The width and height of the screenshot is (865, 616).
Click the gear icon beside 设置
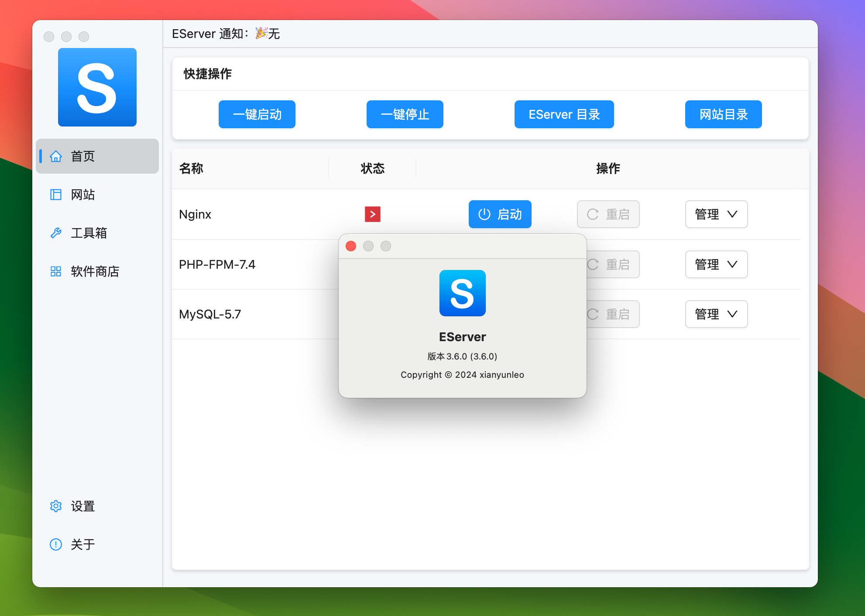point(56,506)
